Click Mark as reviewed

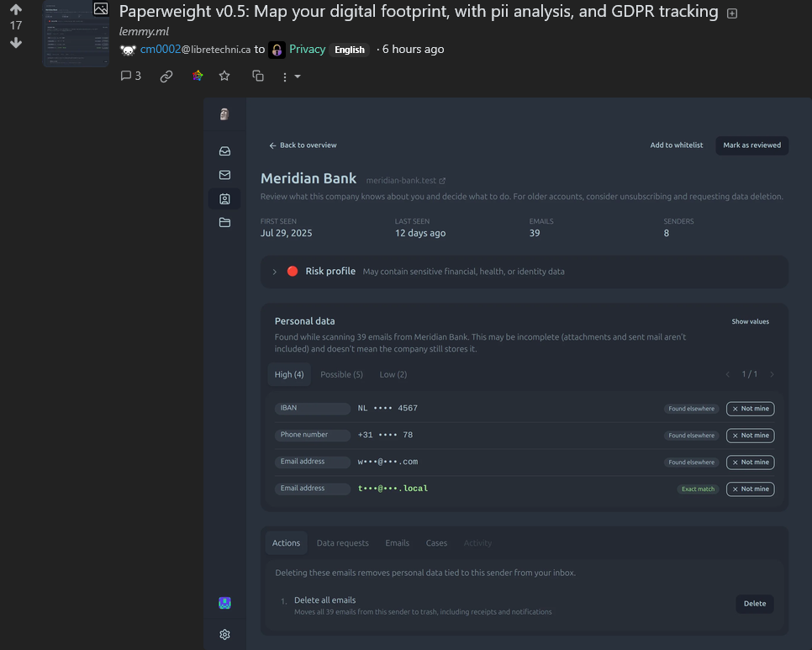pyautogui.click(x=752, y=145)
